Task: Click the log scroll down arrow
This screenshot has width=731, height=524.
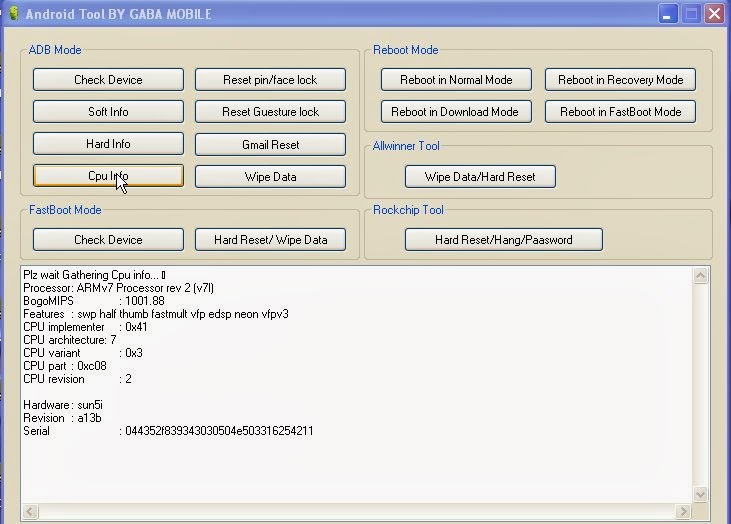Action: (700, 494)
